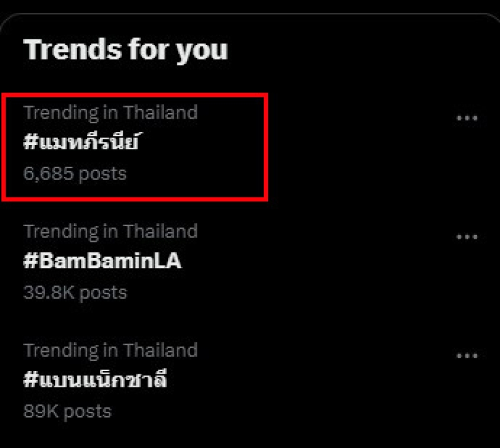The height and width of the screenshot is (448, 500).
Task: Open more options for #แมทภีรนีย์ trend
Action: click(467, 118)
